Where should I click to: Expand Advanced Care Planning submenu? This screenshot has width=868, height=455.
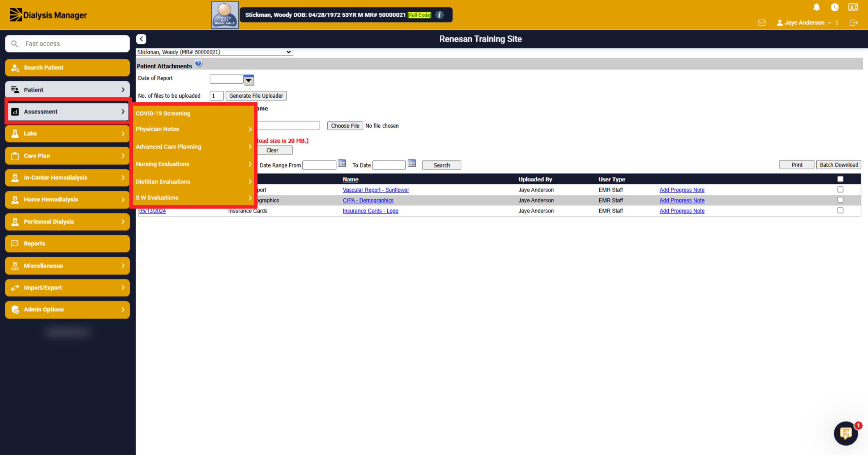pos(193,147)
